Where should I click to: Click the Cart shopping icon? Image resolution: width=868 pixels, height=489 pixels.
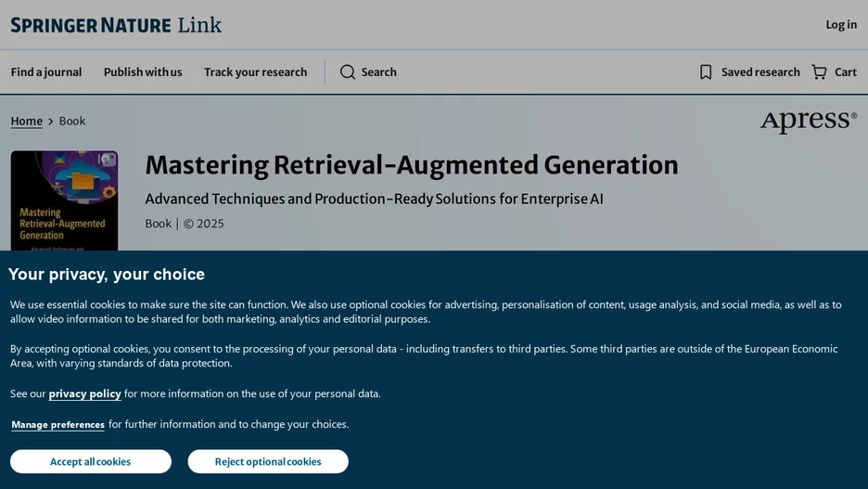[x=819, y=72]
